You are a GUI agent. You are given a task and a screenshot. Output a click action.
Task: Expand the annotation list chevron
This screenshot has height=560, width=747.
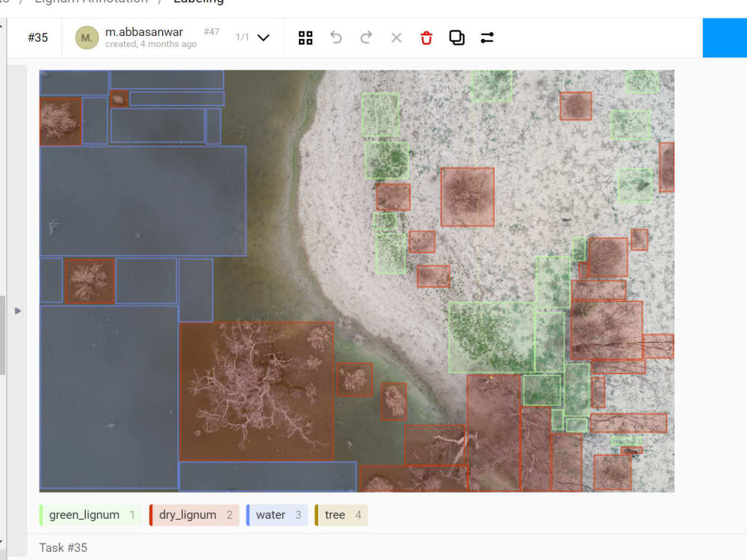[264, 37]
